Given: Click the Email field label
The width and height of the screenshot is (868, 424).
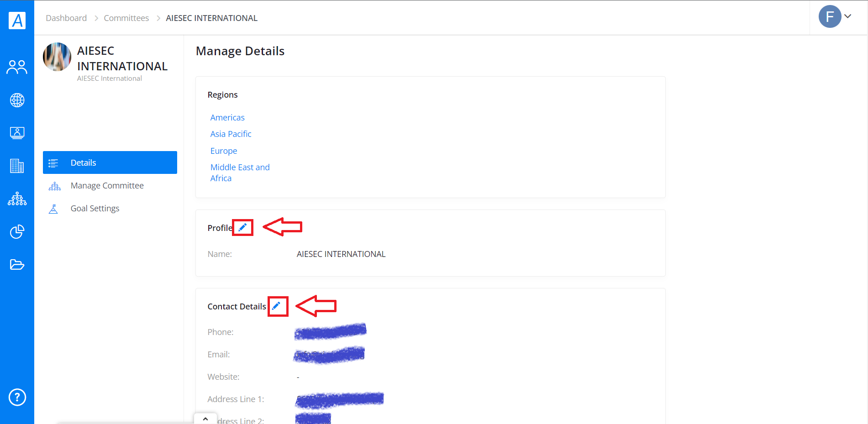Looking at the screenshot, I should coord(219,354).
